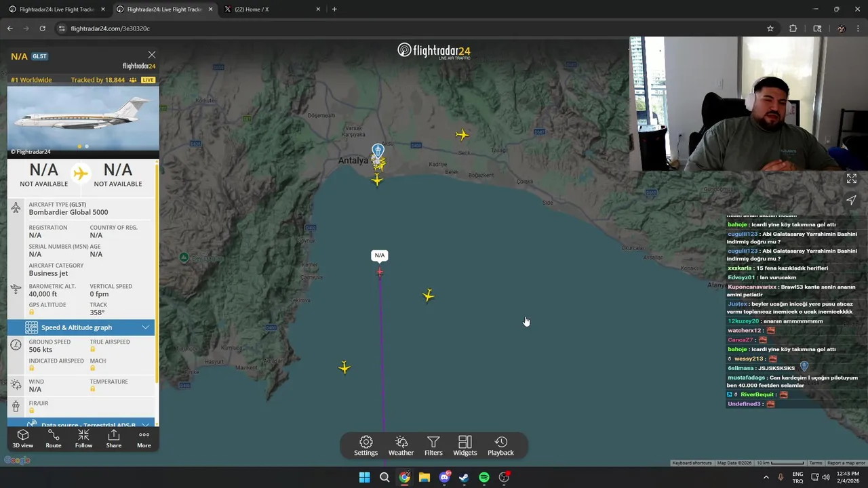Click the GL5T aircraft type badge
The width and height of the screenshot is (868, 488).
39,56
